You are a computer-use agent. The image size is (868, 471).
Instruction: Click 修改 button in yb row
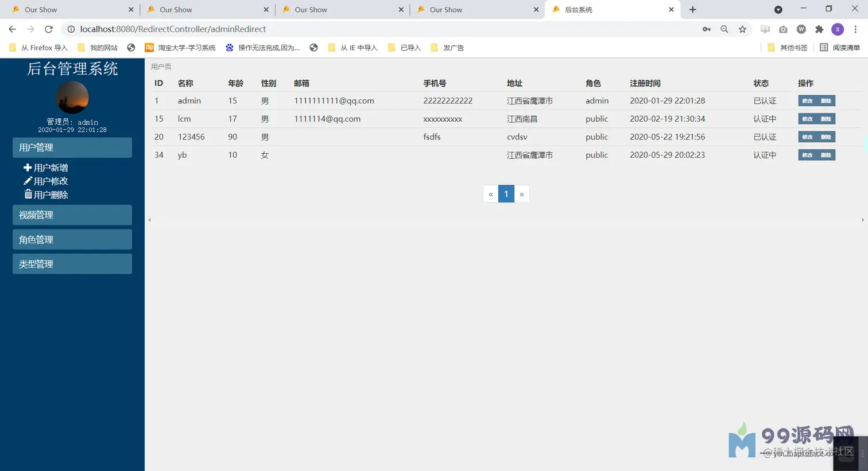[807, 155]
